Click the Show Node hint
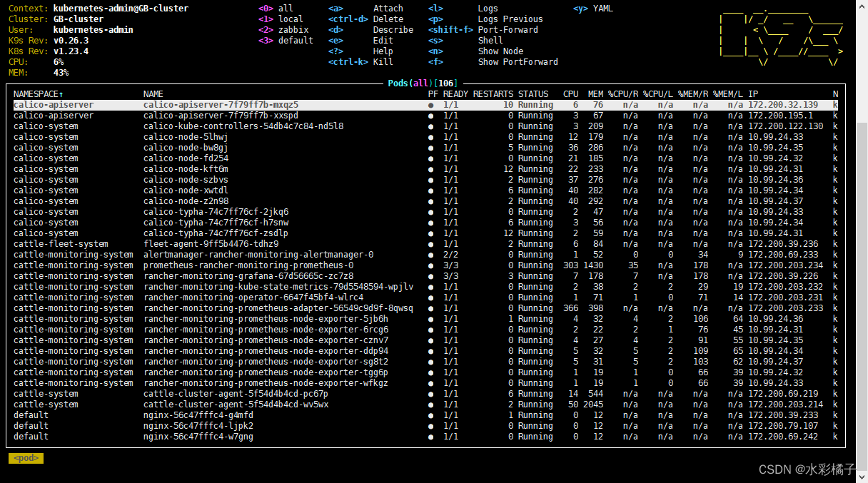The width and height of the screenshot is (868, 483). click(x=475, y=51)
